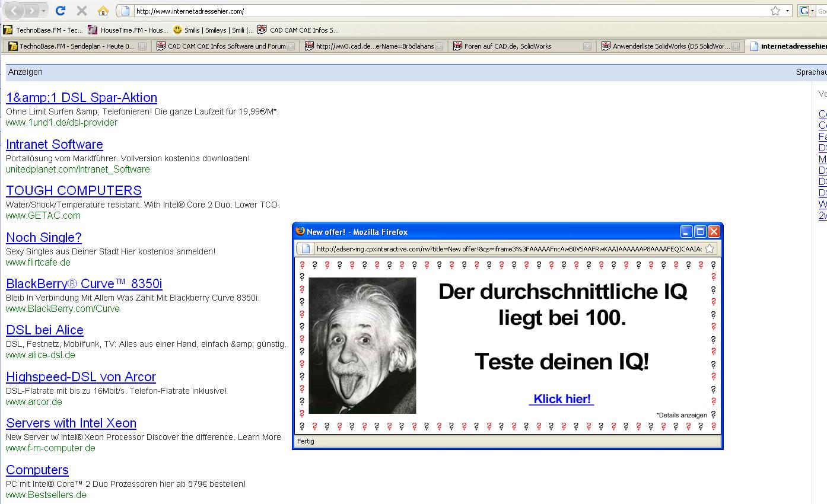Open the www.1und1.de/dsl-provider URL link
Viewport: 827px width, 504px height.
62,123
